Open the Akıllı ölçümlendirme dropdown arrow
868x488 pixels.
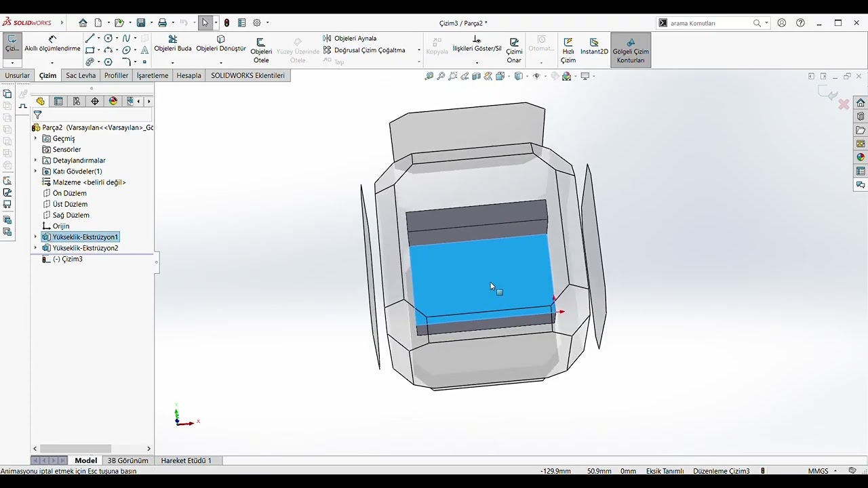tap(52, 62)
